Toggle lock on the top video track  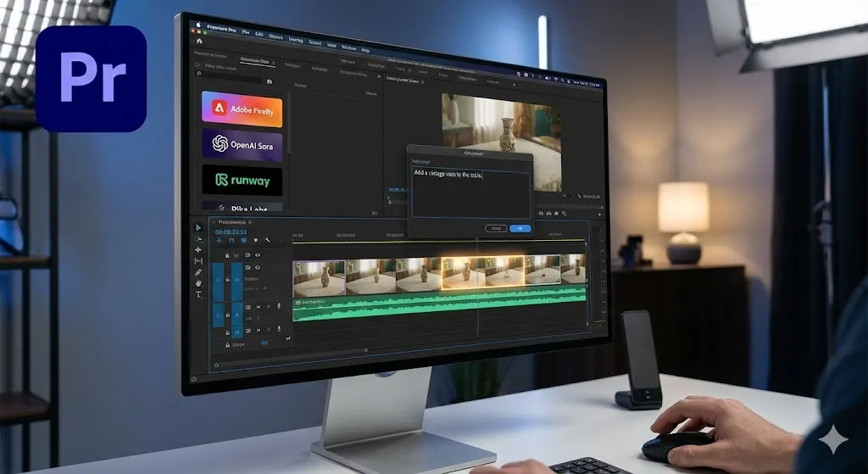pyautogui.click(x=227, y=254)
